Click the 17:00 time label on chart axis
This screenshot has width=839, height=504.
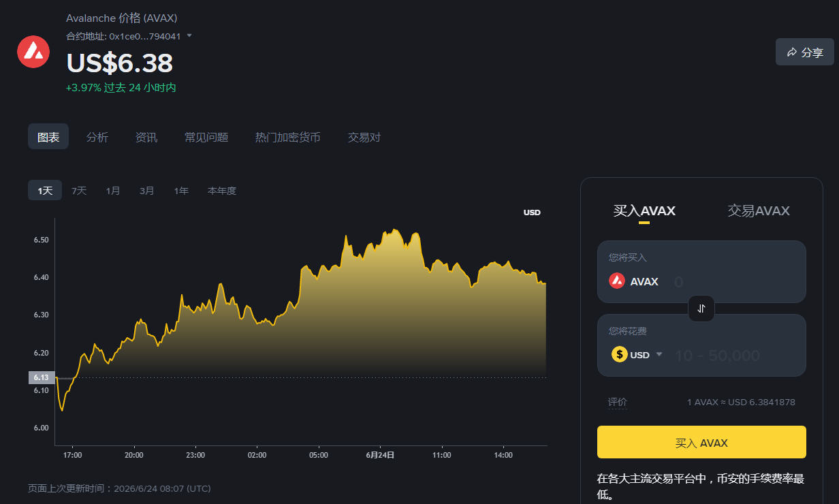72,455
